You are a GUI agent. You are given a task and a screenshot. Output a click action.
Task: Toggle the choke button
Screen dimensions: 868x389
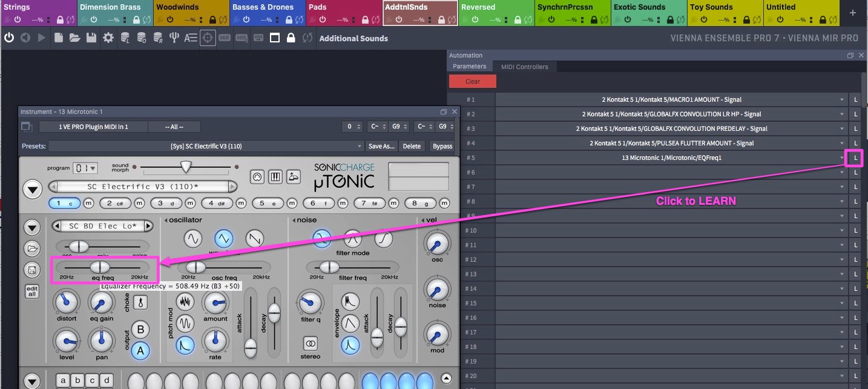pyautogui.click(x=140, y=301)
